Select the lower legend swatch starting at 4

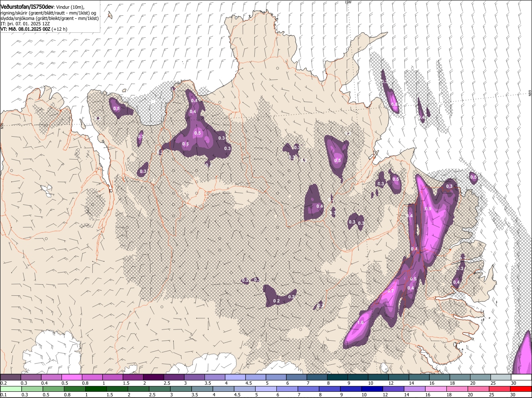click(223, 389)
